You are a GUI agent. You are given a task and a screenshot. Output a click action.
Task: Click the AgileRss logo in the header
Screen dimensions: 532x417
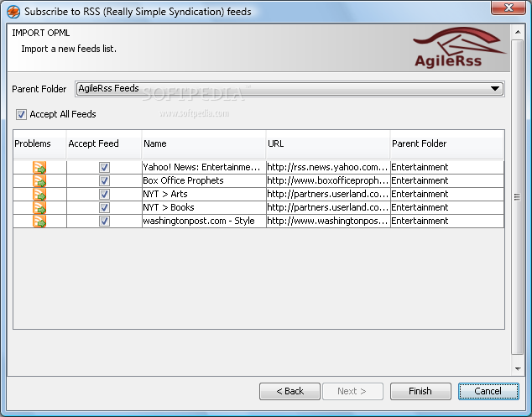[459, 48]
